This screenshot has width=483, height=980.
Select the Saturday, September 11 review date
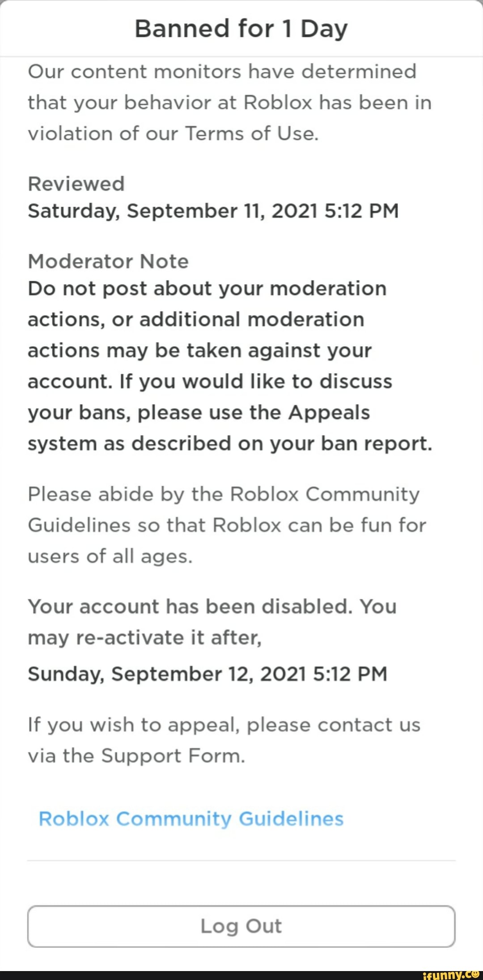point(213,211)
